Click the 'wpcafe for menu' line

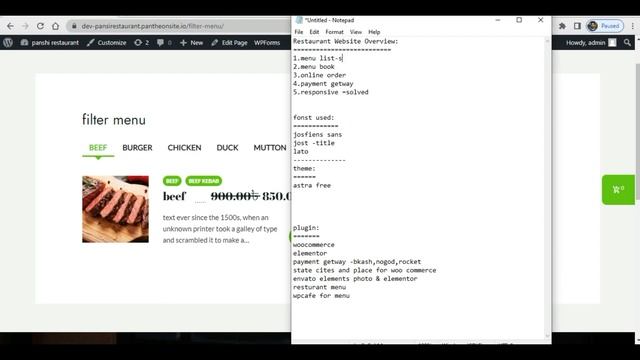[321, 296]
